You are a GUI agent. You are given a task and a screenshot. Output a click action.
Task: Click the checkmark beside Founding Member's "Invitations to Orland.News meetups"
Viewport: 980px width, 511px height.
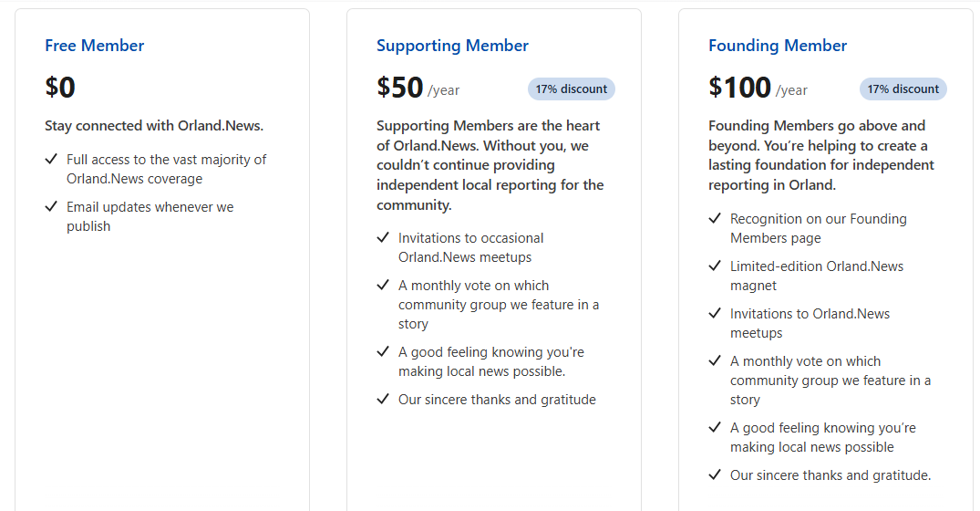point(715,314)
